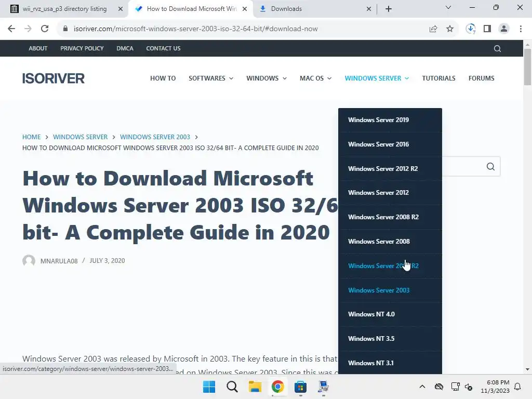Open the tab search chevron
532x399 pixels.
[448, 7]
